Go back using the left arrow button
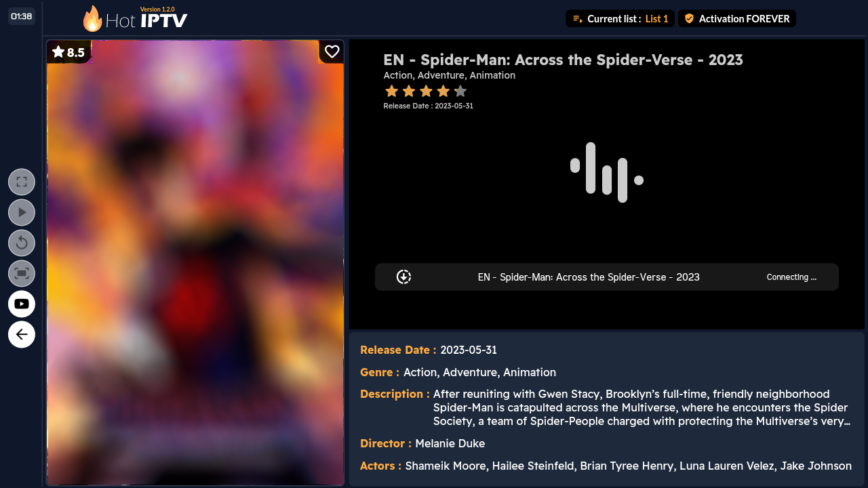868x488 pixels. coord(22,334)
